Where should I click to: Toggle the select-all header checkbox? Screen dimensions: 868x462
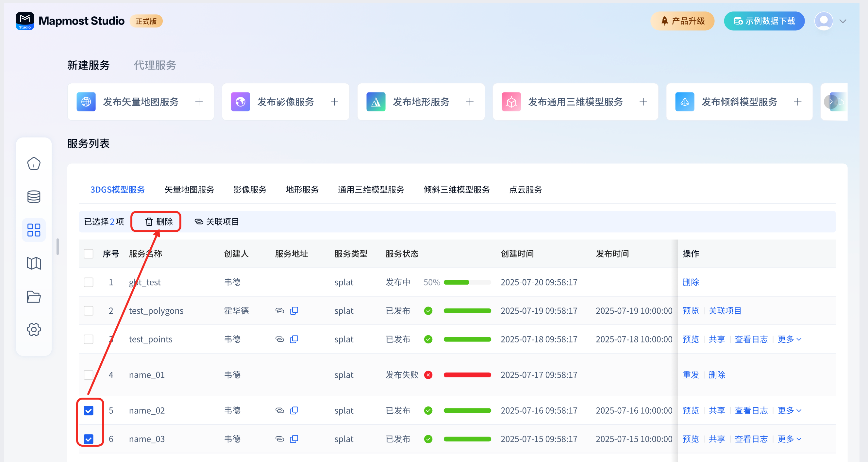tap(89, 254)
